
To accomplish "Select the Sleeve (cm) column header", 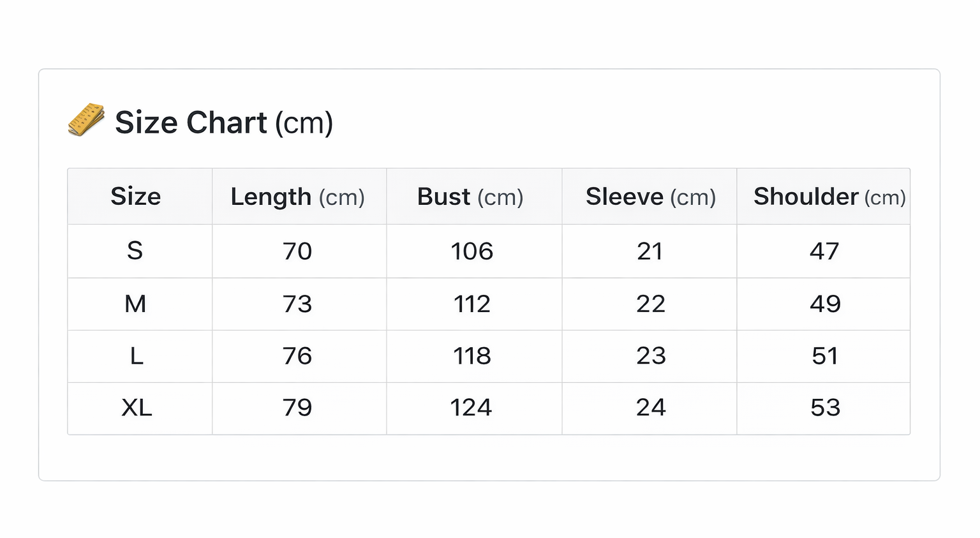I will coord(651,197).
